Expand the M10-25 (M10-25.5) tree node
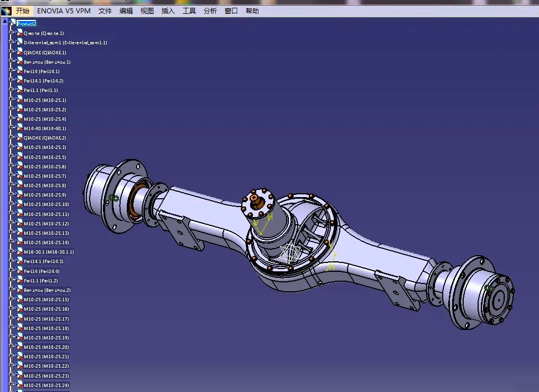Image resolution: width=539 pixels, height=392 pixels. [x=11, y=156]
